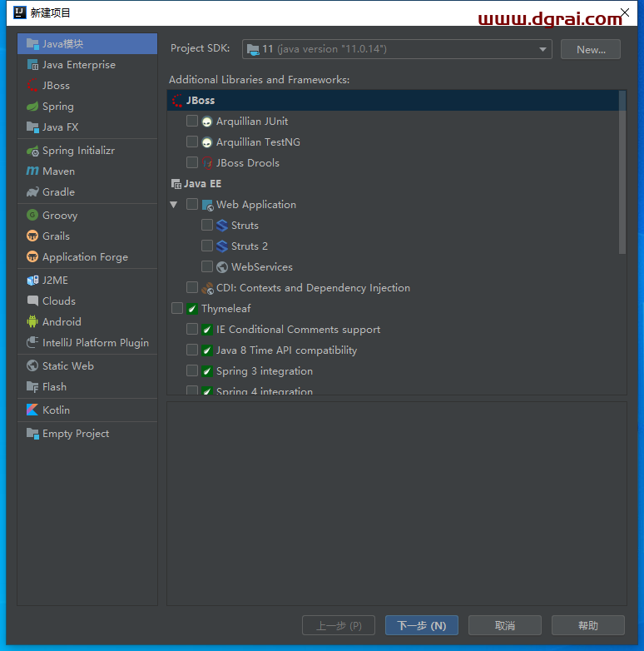Click the New... SDK button
Image resolution: width=644 pixels, height=651 pixels.
[x=591, y=49]
